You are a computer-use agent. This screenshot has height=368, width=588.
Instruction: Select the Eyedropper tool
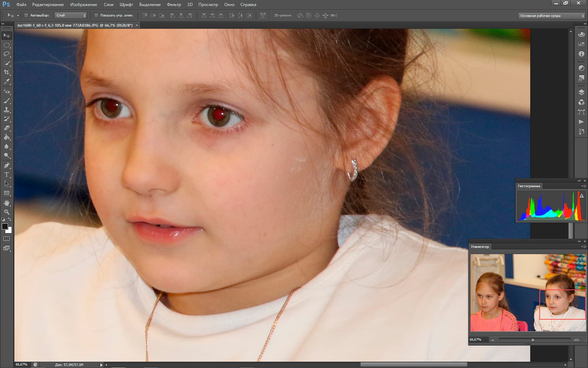(x=7, y=81)
